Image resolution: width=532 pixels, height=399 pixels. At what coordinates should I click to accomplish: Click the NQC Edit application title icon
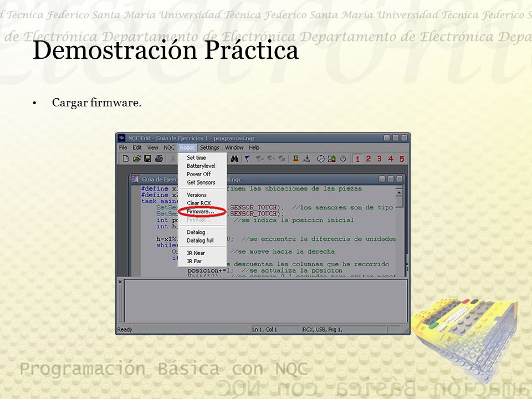[121, 138]
